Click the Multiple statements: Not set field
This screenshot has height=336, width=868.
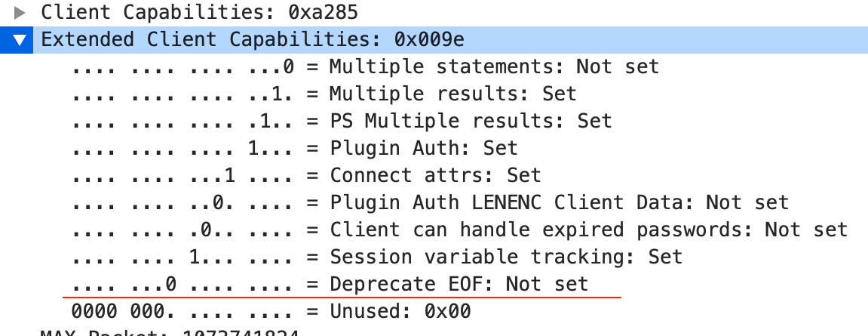pos(494,67)
